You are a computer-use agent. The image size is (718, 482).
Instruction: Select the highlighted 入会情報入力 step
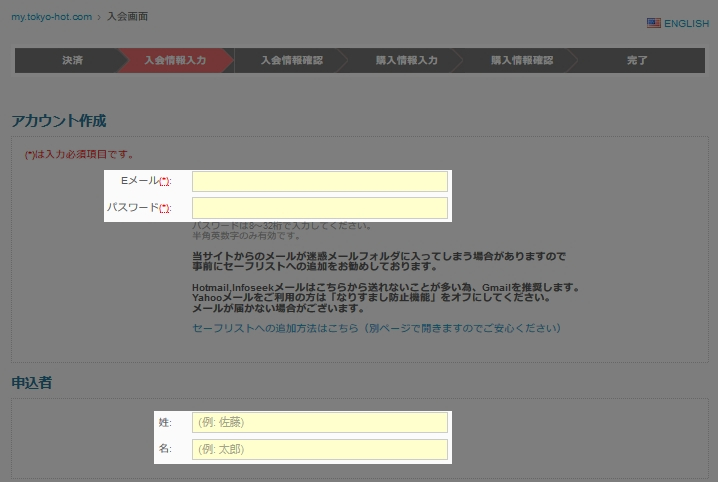tap(175, 61)
